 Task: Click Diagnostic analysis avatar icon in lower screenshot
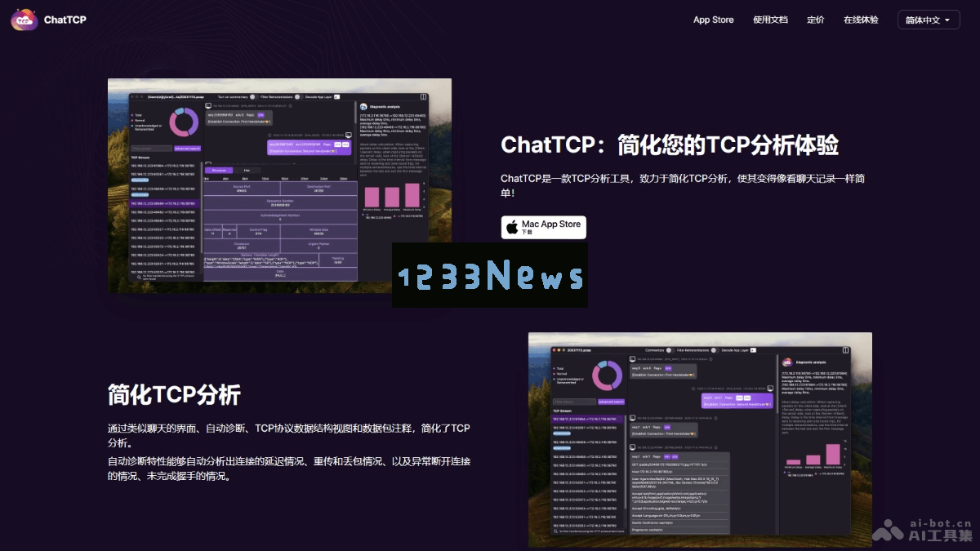click(x=787, y=362)
